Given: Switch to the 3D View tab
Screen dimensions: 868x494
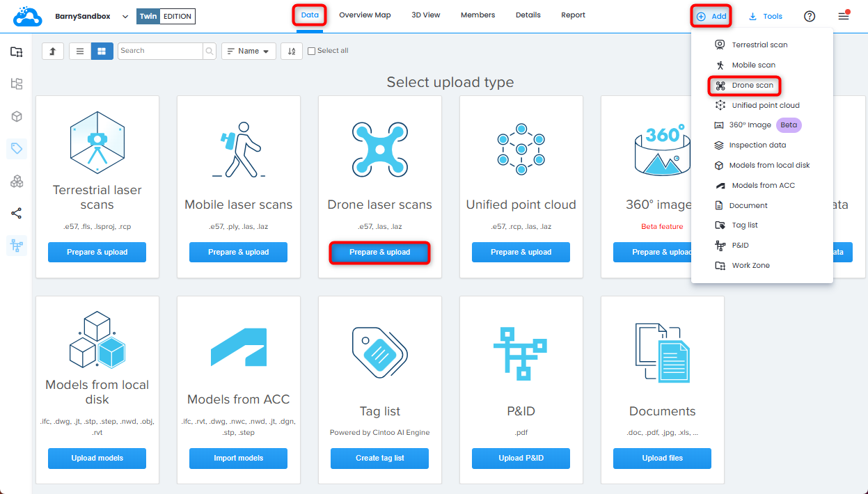Looking at the screenshot, I should [x=426, y=15].
